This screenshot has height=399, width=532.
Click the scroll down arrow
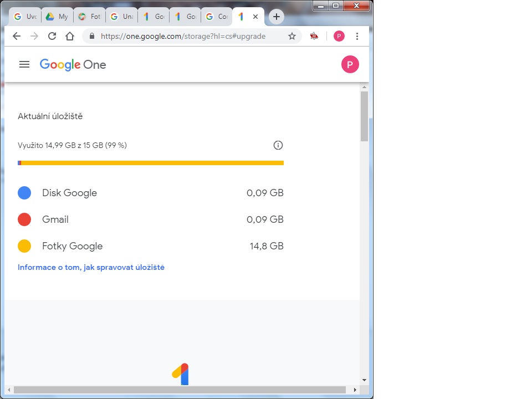[365, 380]
